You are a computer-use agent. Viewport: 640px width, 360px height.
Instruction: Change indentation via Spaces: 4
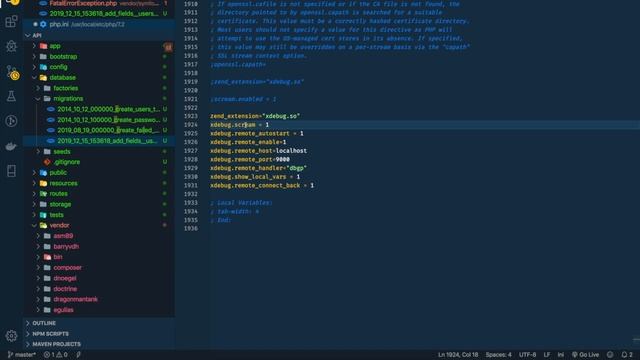[x=498, y=355]
